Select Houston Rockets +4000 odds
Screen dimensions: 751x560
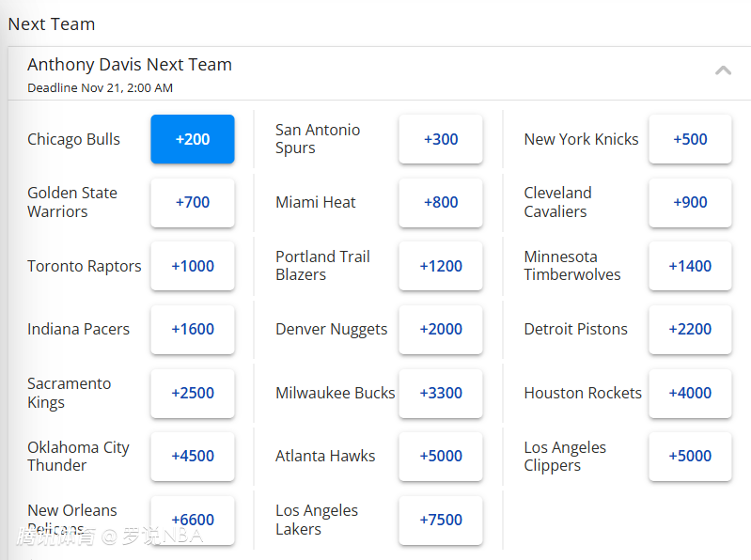pyautogui.click(x=690, y=393)
